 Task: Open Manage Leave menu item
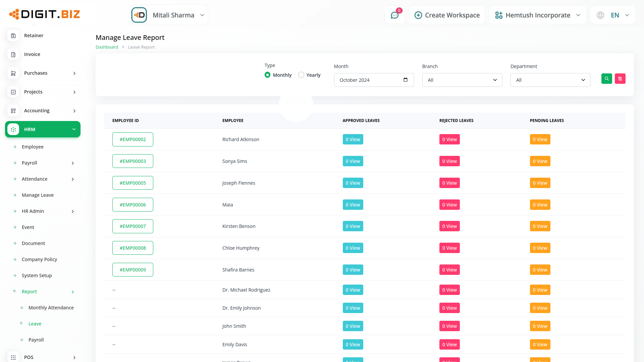coord(38,195)
